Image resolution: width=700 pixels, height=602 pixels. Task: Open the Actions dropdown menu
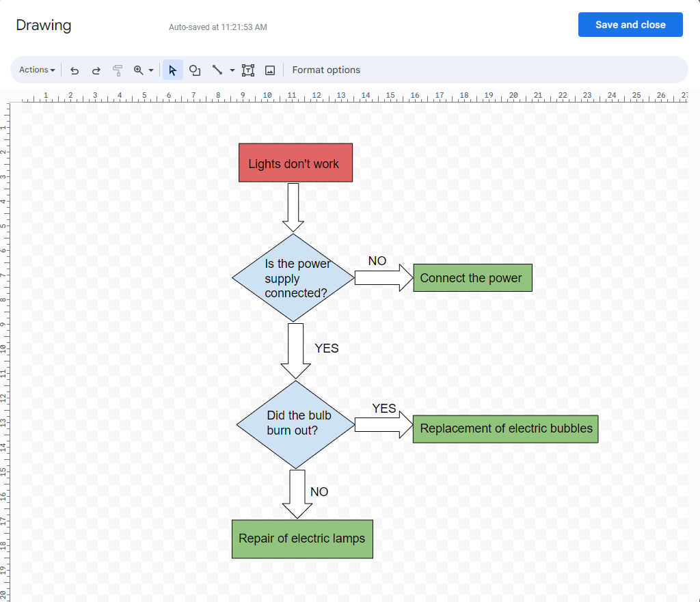36,70
